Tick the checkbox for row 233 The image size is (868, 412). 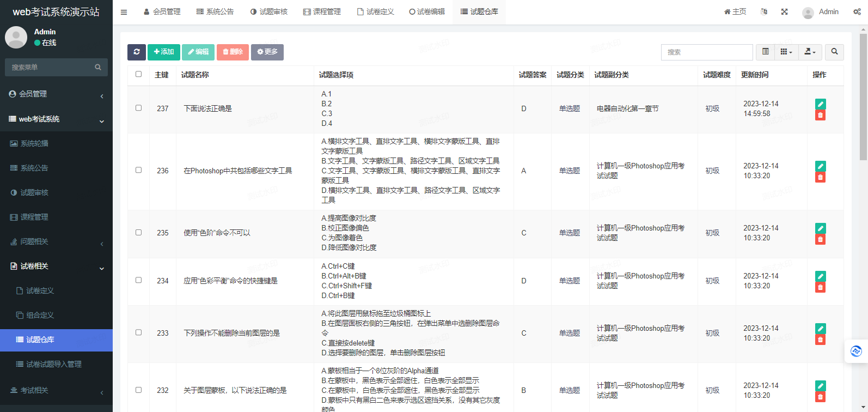pyautogui.click(x=138, y=332)
